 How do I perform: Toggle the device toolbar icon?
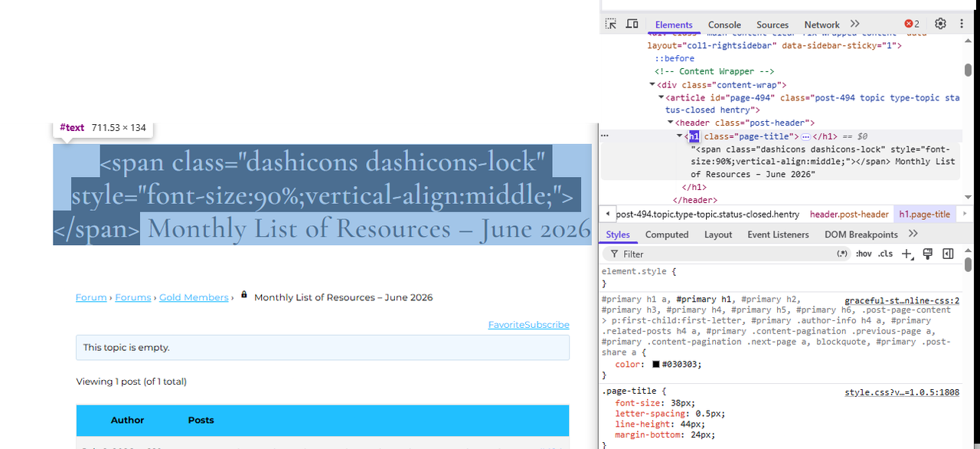(632, 25)
